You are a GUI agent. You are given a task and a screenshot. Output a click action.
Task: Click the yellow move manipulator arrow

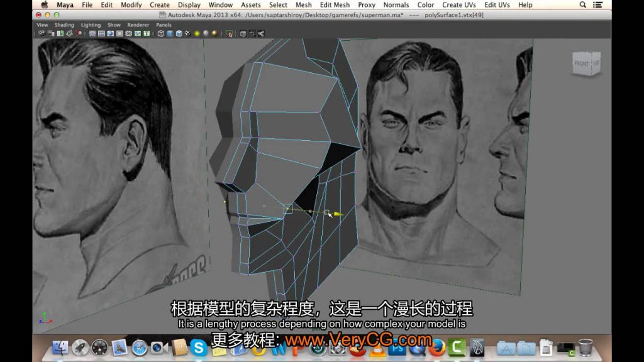point(338,214)
